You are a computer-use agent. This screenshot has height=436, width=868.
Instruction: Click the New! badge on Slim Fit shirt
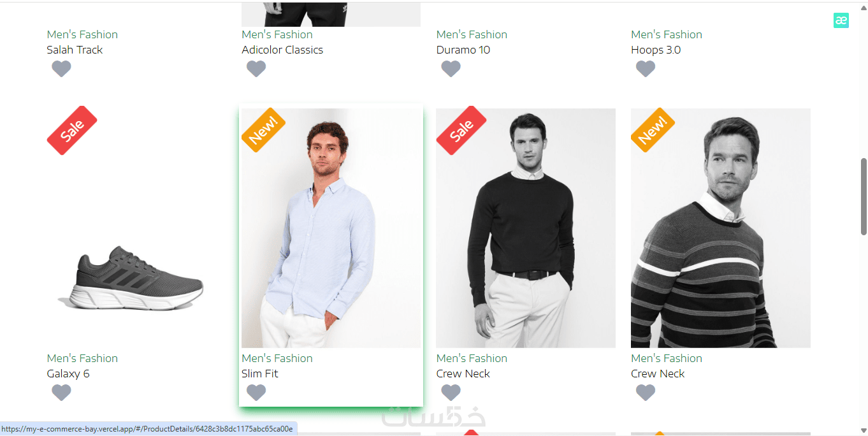pos(264,129)
